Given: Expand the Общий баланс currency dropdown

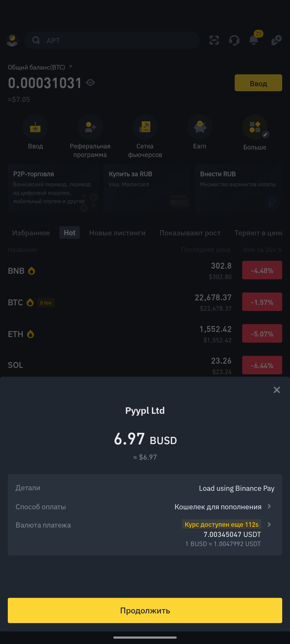Looking at the screenshot, I should point(71,67).
